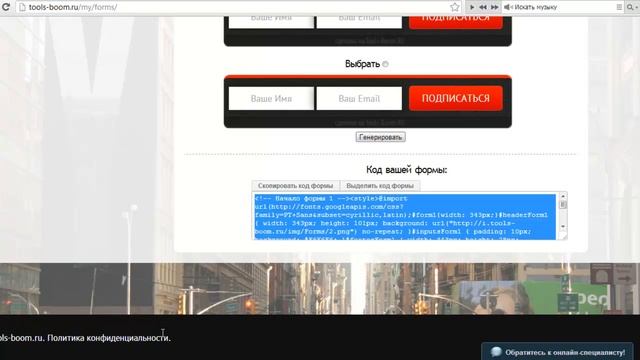Click the code box scrollbar down arrow
Image resolution: width=640 pixels, height=360 pixels.
563,227
